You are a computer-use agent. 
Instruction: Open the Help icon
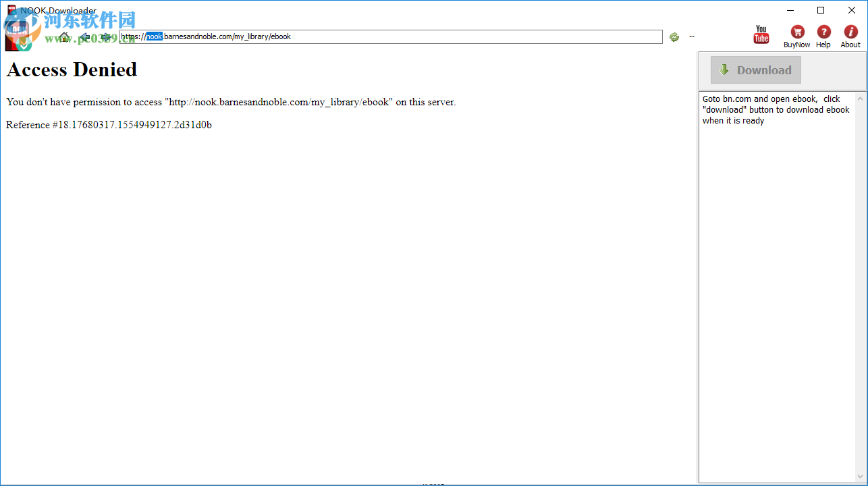pos(823,36)
